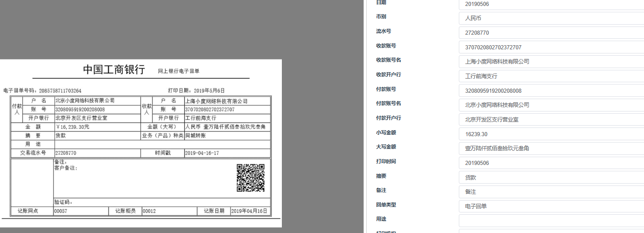Click the 付款账号名 field 北京小度网络科技有限公司
This screenshot has width=644, height=233.
(x=551, y=105)
